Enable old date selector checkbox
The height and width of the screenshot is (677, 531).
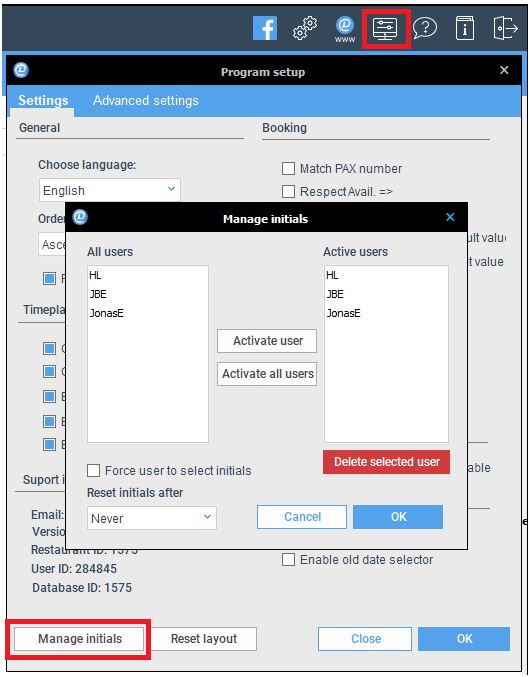288,560
